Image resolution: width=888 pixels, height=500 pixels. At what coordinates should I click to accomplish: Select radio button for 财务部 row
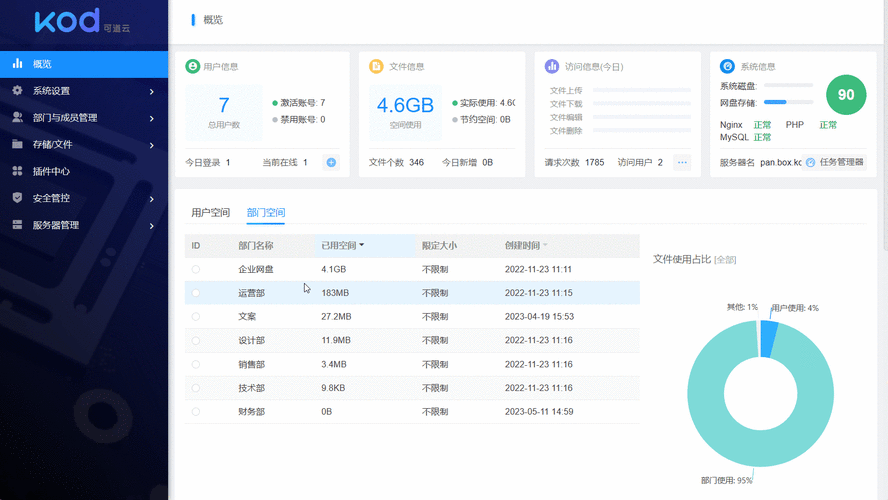tap(196, 412)
